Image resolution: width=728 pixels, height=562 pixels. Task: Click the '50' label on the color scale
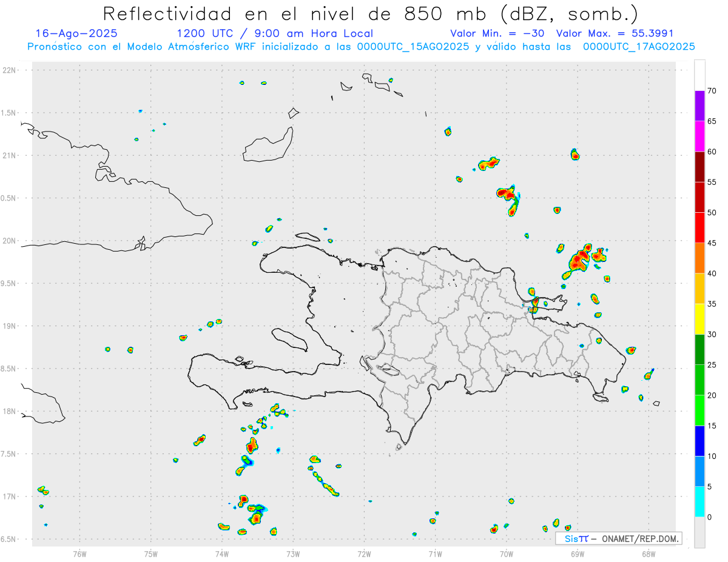click(712, 213)
